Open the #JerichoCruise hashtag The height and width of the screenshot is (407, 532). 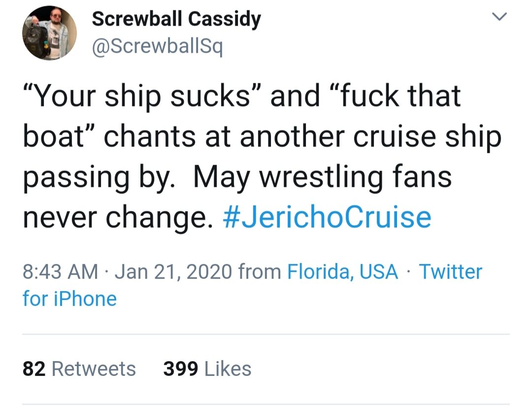(x=327, y=217)
